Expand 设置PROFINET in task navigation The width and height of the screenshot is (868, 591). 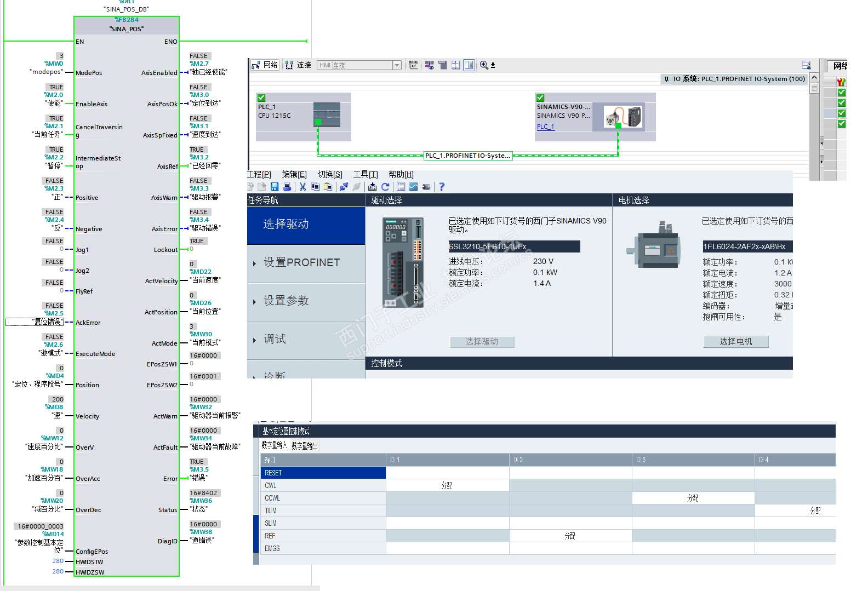click(306, 263)
